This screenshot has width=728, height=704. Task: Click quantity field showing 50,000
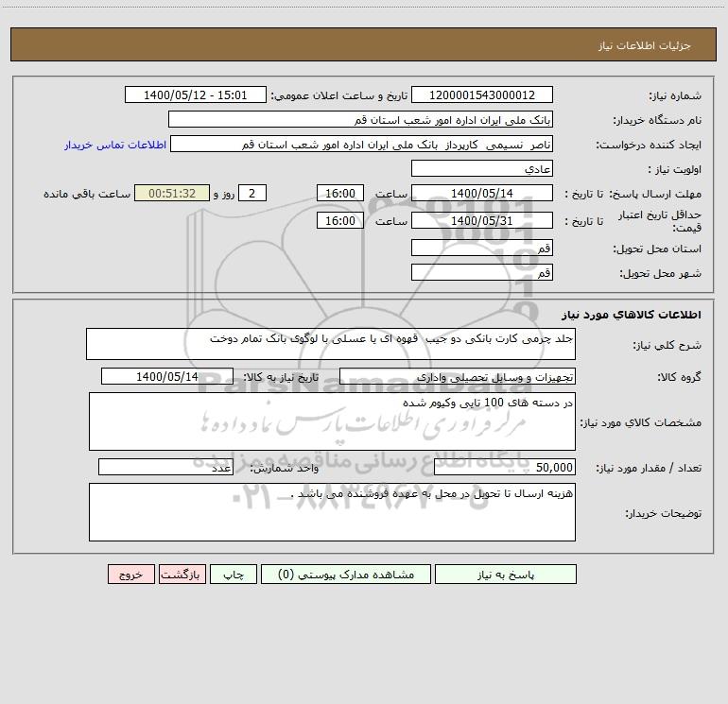pyautogui.click(x=505, y=467)
